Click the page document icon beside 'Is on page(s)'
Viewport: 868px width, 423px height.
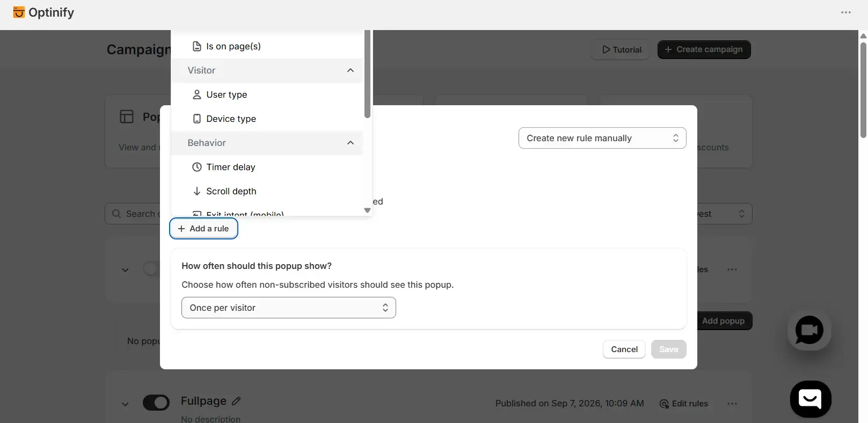point(197,46)
